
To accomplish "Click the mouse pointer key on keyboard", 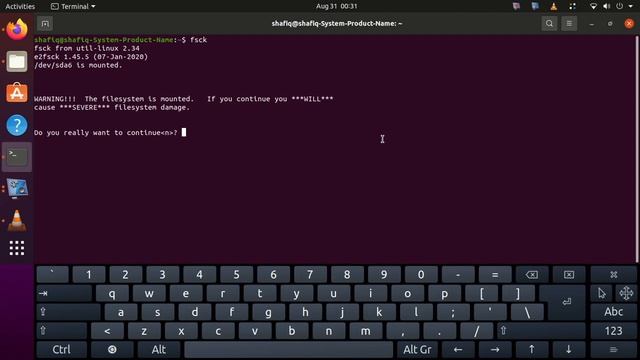I will tap(602, 293).
